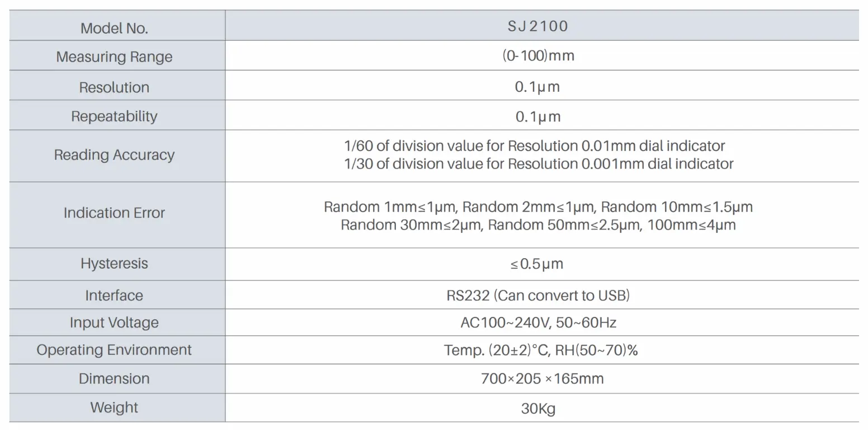Select the (0-100)mm range value
This screenshot has height=430, width=868.
click(x=537, y=56)
